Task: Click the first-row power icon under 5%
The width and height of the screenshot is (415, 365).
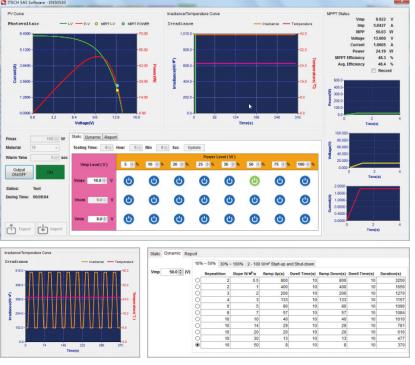Action: pos(129,181)
